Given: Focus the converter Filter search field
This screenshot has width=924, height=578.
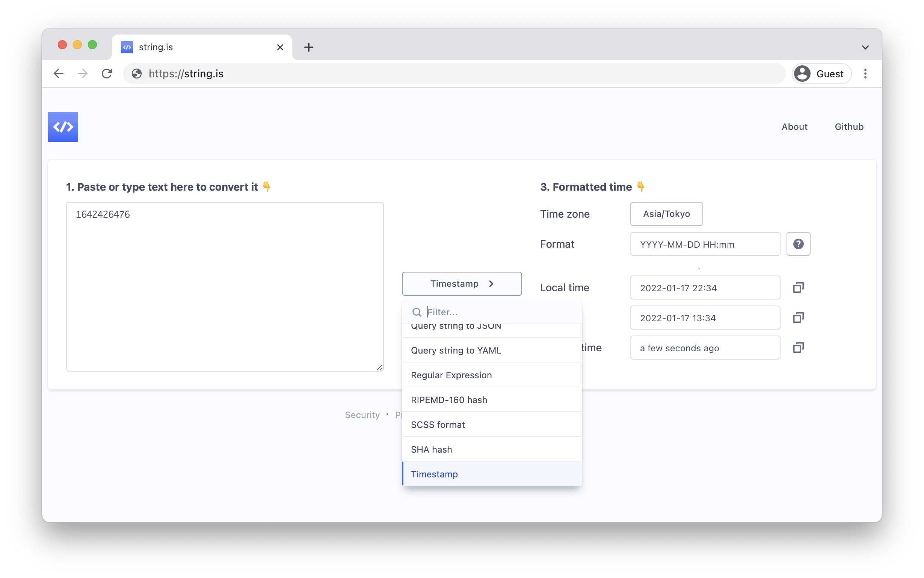Looking at the screenshot, I should tap(501, 312).
